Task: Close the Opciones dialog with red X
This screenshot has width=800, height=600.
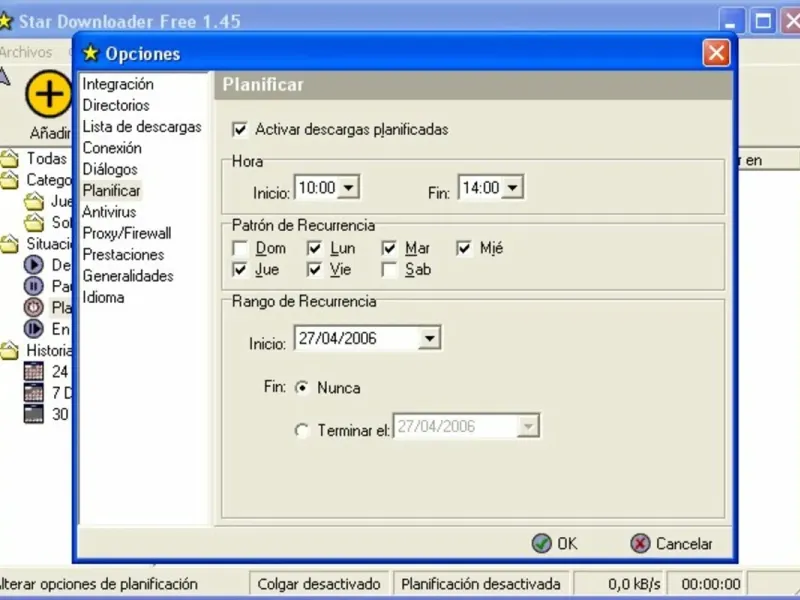Action: 716,53
